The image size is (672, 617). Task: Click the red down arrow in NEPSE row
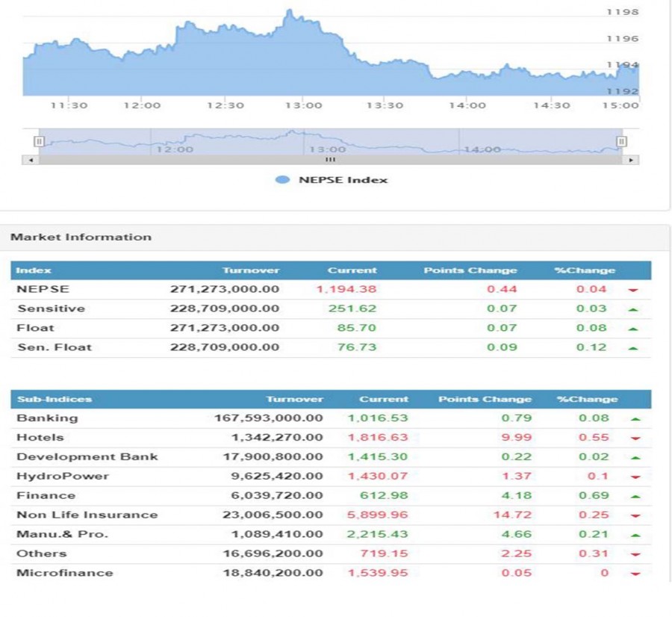(633, 290)
